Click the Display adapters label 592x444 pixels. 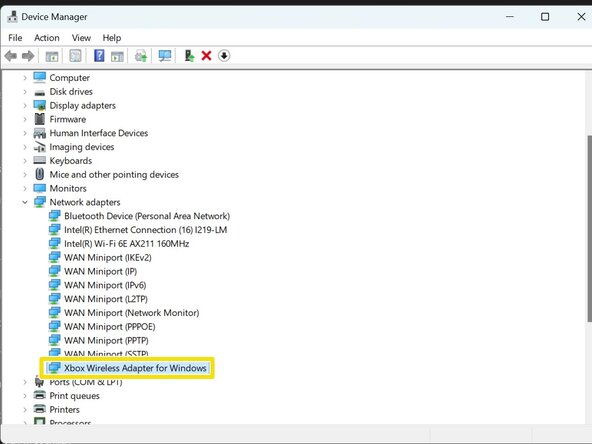tap(82, 105)
